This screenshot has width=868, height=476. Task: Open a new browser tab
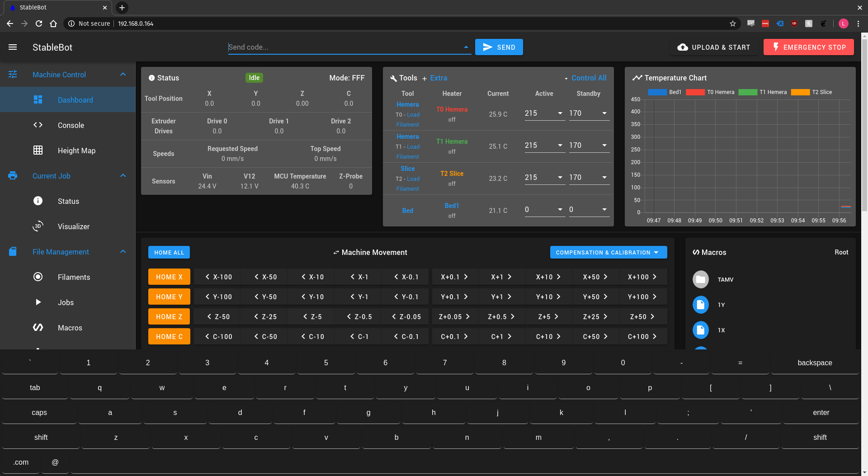coord(122,8)
